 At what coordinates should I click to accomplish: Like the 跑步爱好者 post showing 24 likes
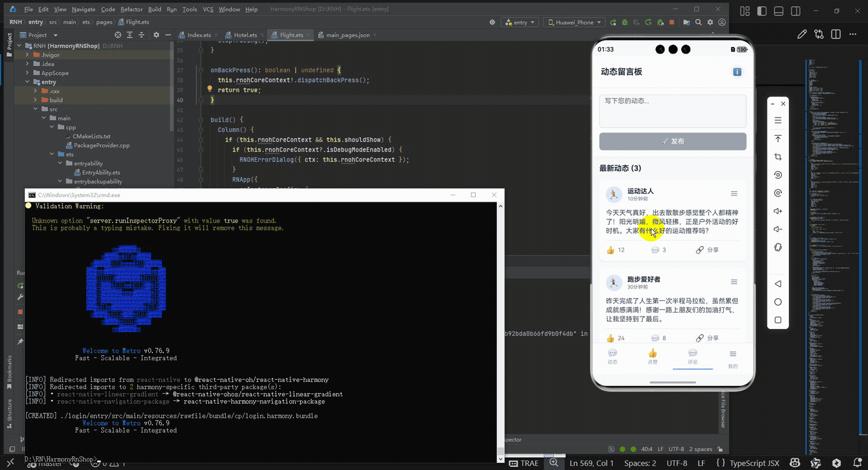615,338
